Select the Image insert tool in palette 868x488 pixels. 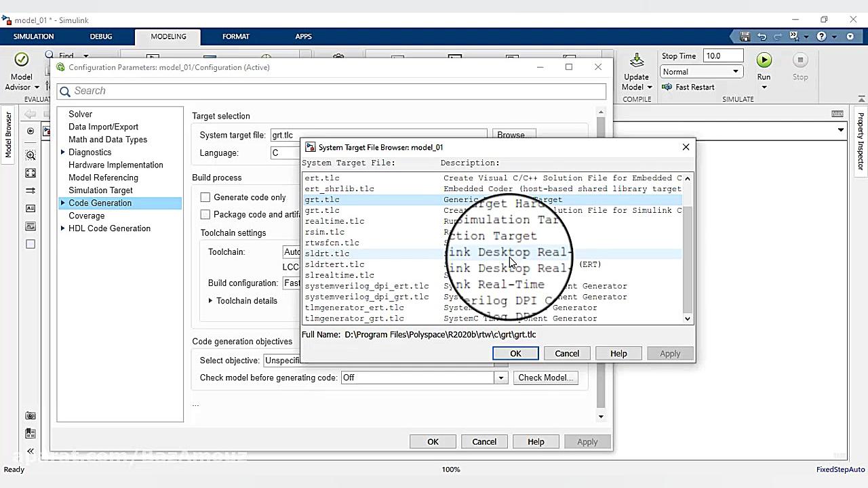(x=31, y=226)
